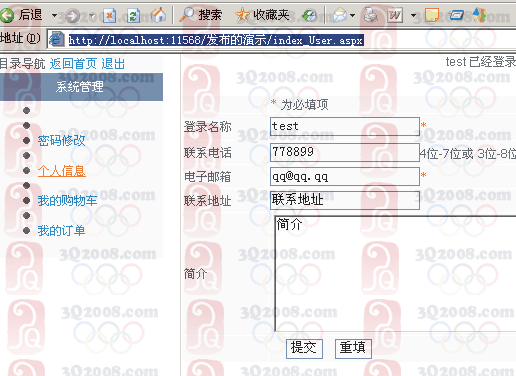Click the Back (后退) arrow icon
Viewport: 516px width, 376px height.
(7, 15)
